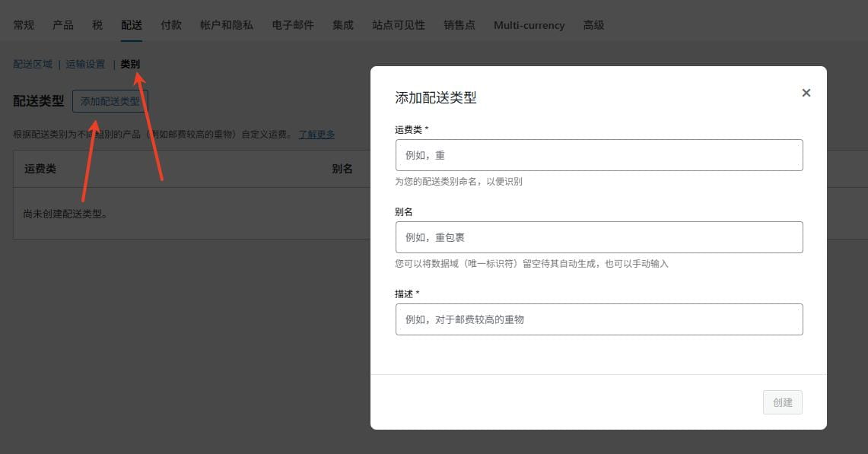Screen dimensions: 868x454
Task: Switch to the 帐户和隐私 tab
Action: 226,24
